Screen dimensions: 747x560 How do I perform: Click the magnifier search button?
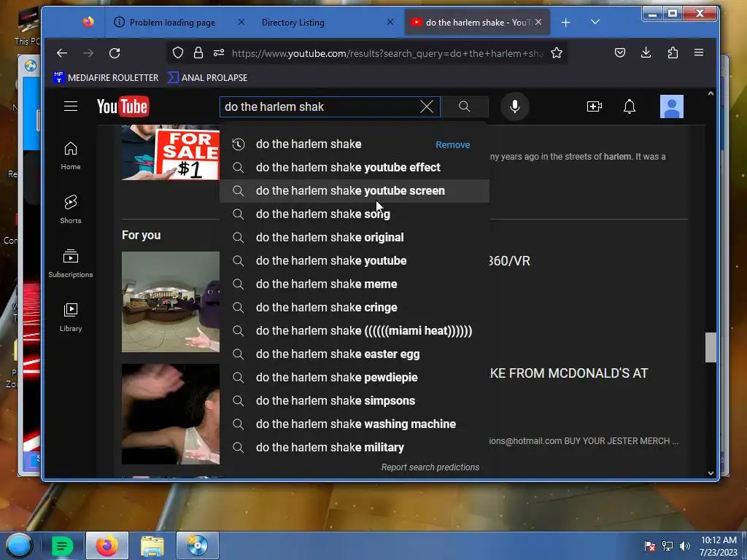click(465, 106)
